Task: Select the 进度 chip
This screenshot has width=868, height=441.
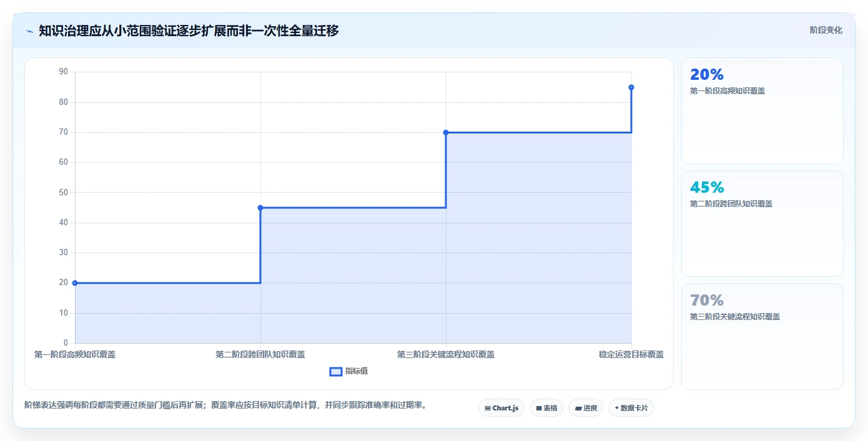Action: pos(586,408)
